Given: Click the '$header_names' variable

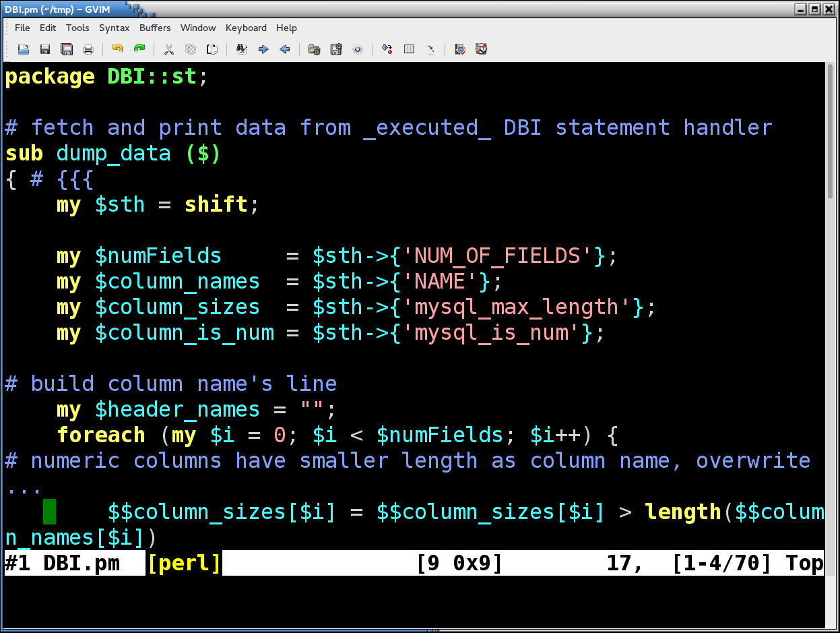Looking at the screenshot, I should click(177, 409).
